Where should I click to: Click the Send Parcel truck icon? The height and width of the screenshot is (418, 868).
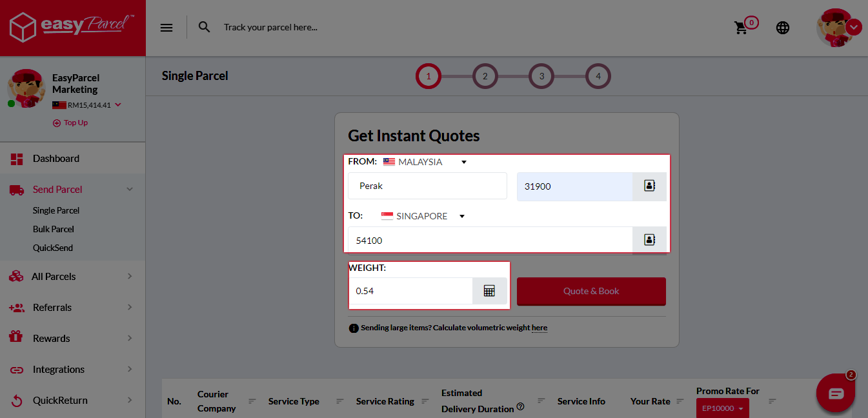[x=17, y=190]
